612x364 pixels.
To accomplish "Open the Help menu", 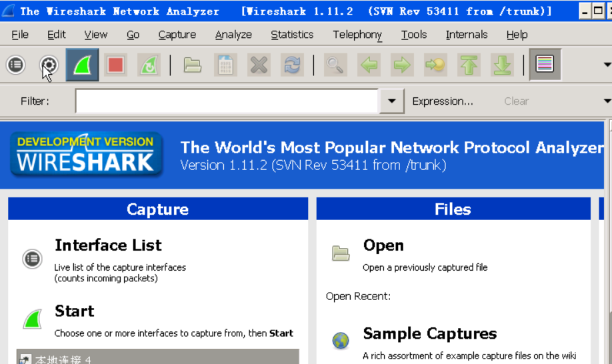I will 517,35.
